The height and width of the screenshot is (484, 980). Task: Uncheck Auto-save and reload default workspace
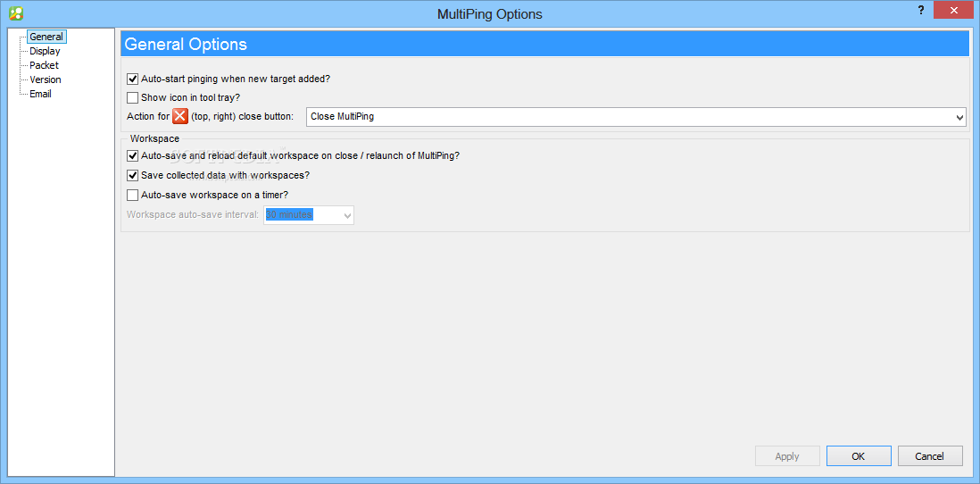[x=132, y=155]
